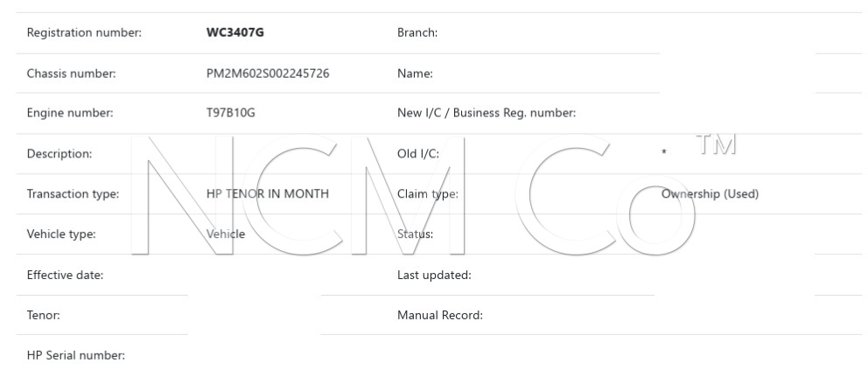Screen dimensions: 868x391
Task: Click the 'Branch:' field label
Action: click(x=417, y=33)
